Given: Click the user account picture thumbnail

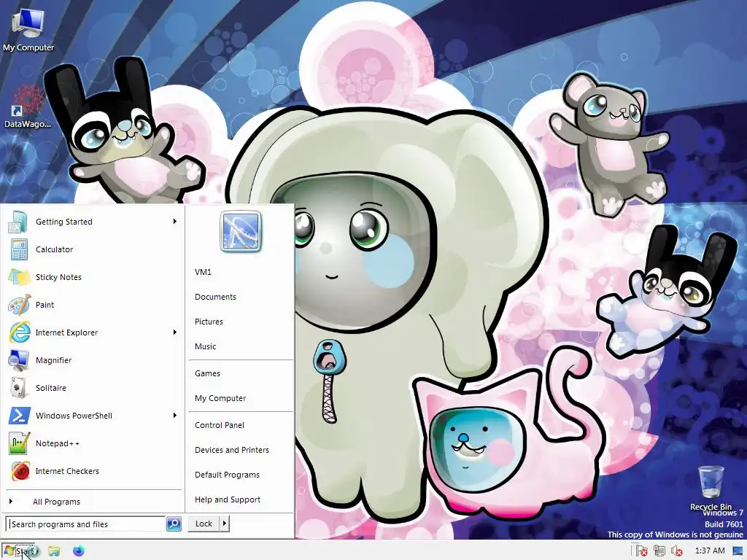Looking at the screenshot, I should pyautogui.click(x=241, y=231).
